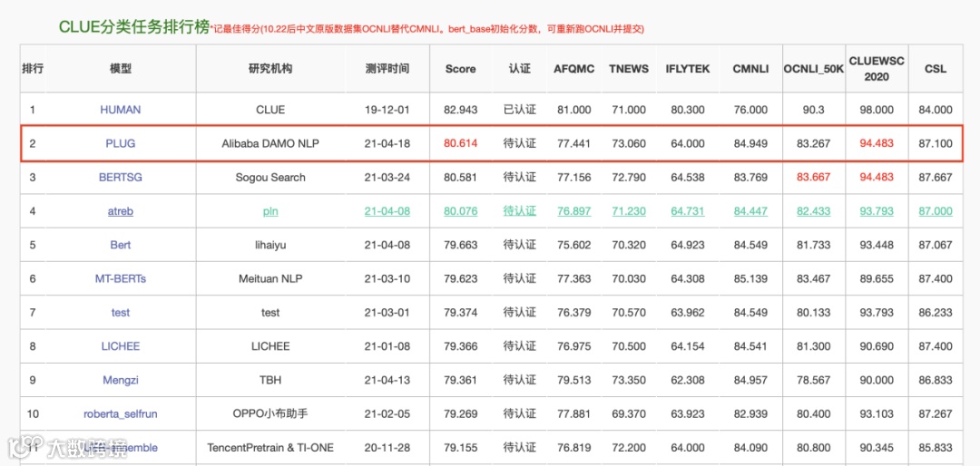980x466 pixels.
Task: Click the OCNLI_50K column header
Action: [814, 69]
